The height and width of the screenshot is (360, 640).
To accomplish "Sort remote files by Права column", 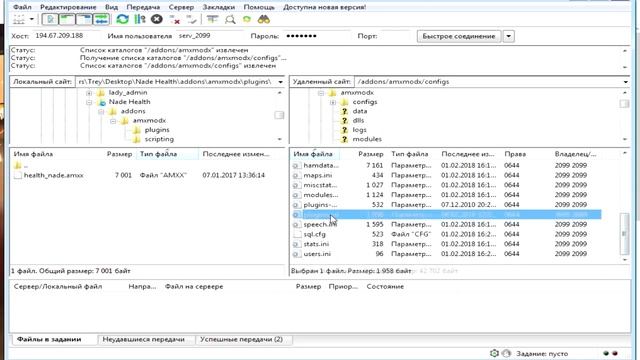I will point(515,154).
